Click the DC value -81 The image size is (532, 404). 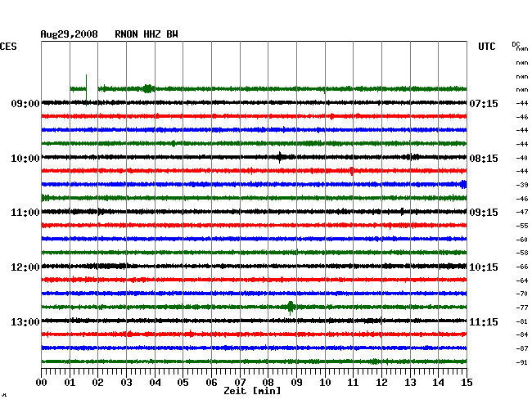(522, 321)
